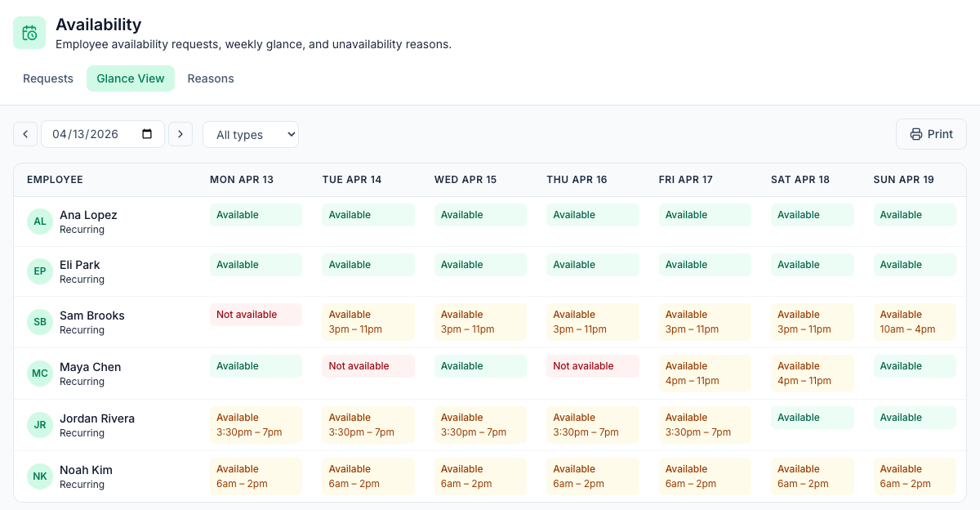Open Sam Brooks' Sunday 10am – 4pm cell

click(x=915, y=322)
